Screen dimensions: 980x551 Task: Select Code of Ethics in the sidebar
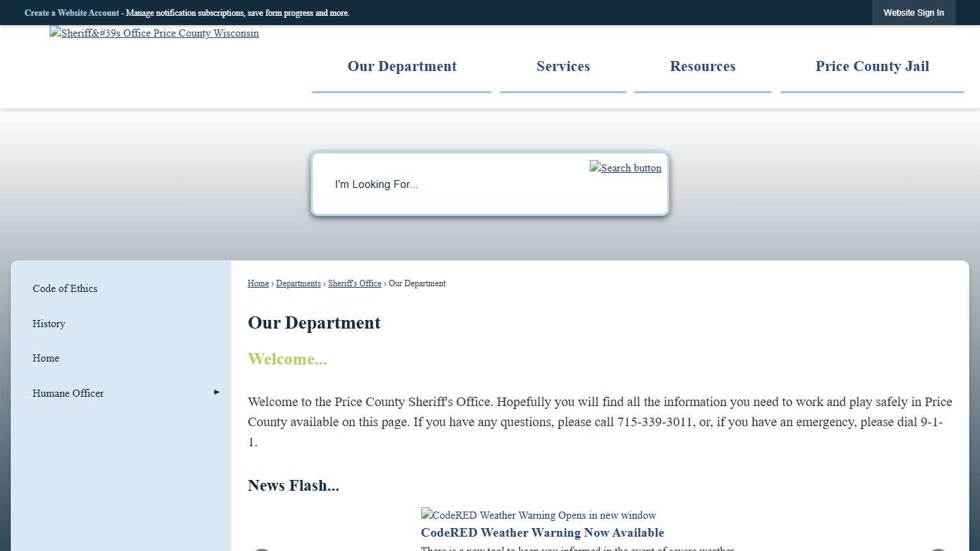point(65,288)
